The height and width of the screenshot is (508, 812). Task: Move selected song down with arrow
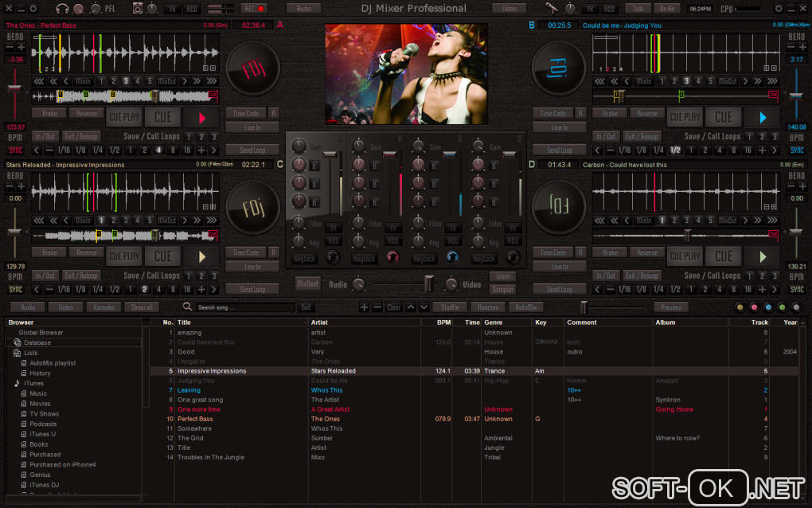[x=424, y=307]
